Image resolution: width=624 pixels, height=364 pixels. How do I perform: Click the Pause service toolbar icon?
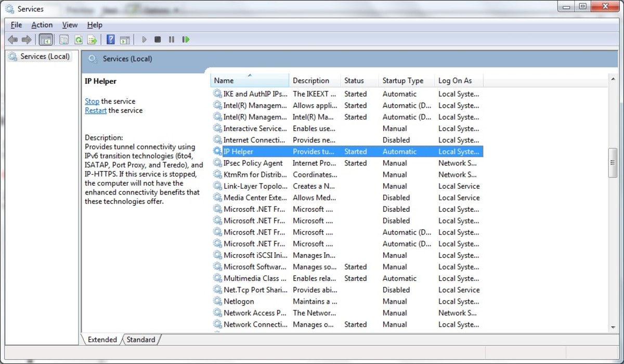[x=172, y=39]
